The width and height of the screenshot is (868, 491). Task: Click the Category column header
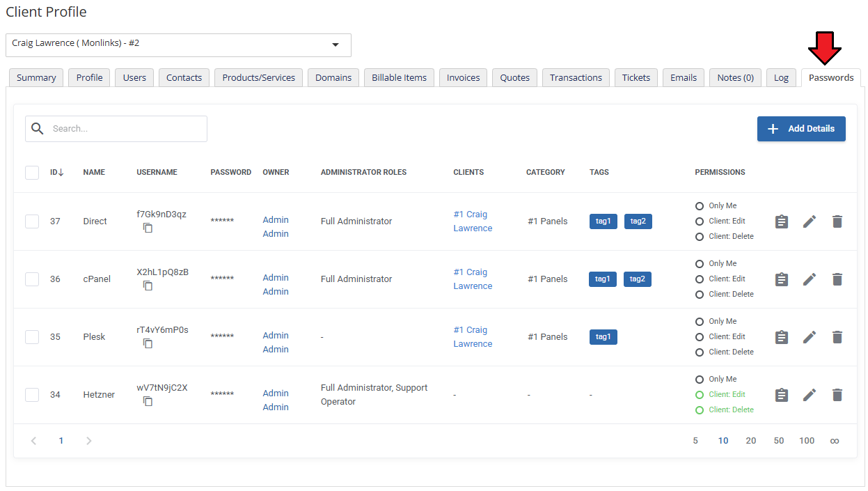coord(545,173)
